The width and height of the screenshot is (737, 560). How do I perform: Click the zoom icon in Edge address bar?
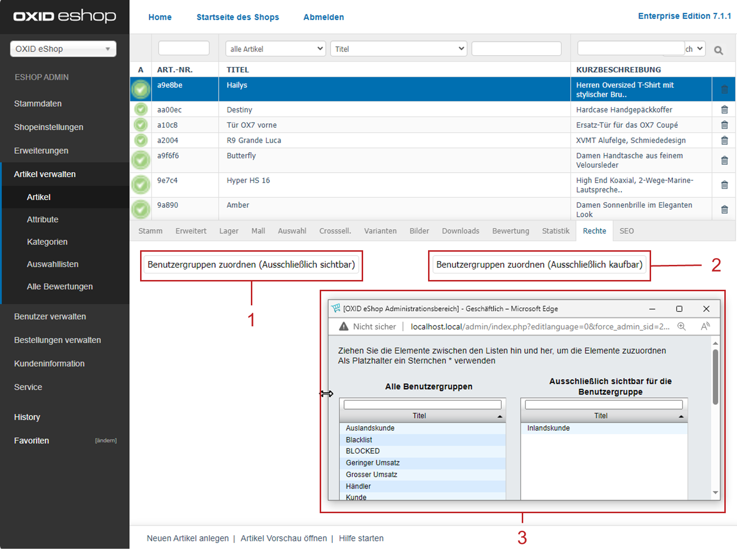(x=681, y=326)
